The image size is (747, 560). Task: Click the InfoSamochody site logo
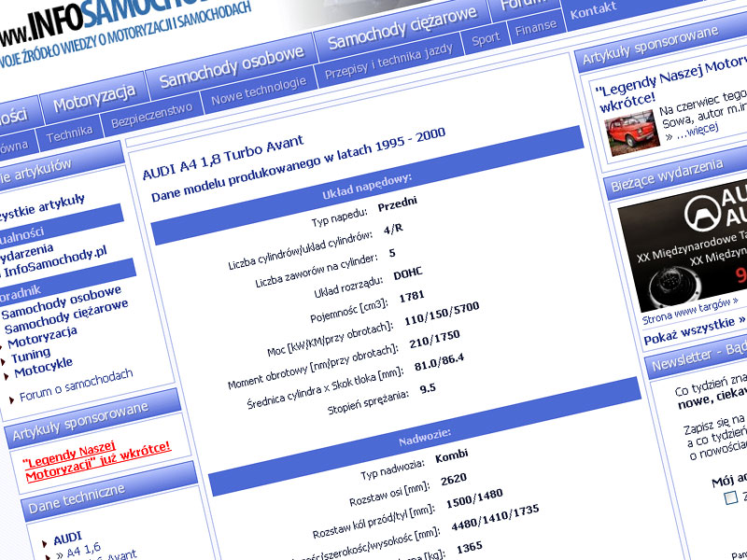(120, 24)
